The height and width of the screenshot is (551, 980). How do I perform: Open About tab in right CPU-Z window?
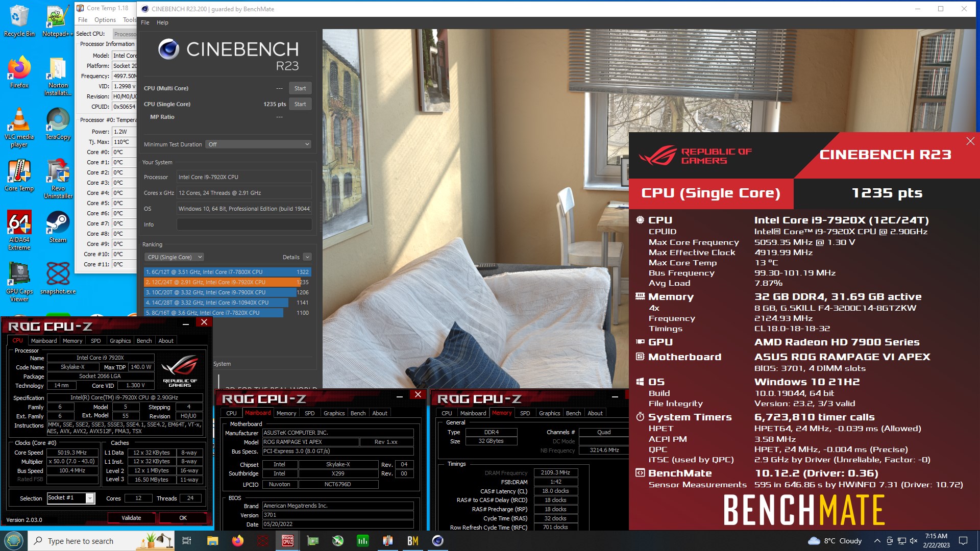click(595, 413)
